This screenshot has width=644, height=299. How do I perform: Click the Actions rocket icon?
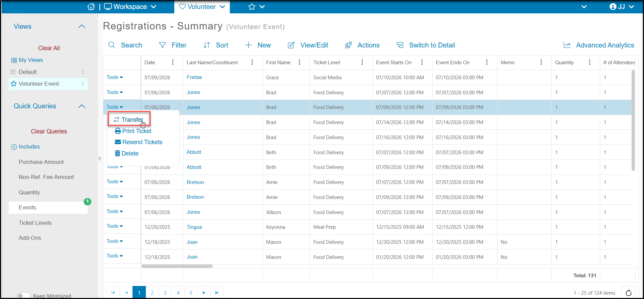point(348,45)
